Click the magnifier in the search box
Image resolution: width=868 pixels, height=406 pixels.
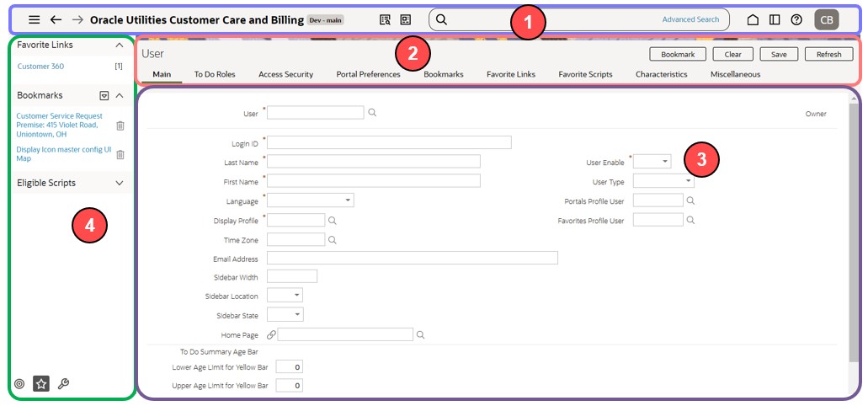[441, 20]
